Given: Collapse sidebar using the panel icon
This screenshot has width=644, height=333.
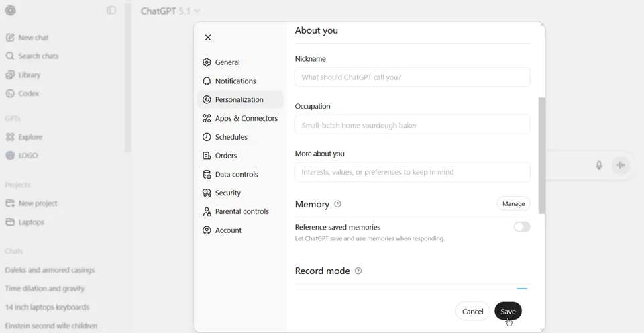Looking at the screenshot, I should point(111,11).
